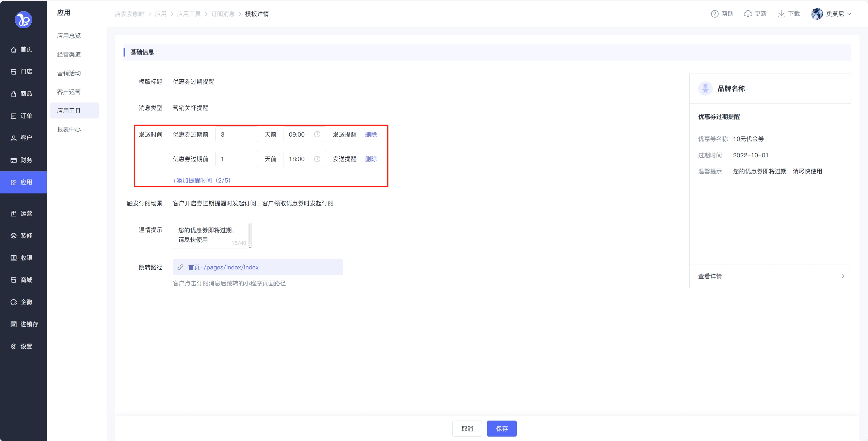
Task: Click 删除 link on the 3-day reminder row
Action: (x=371, y=135)
